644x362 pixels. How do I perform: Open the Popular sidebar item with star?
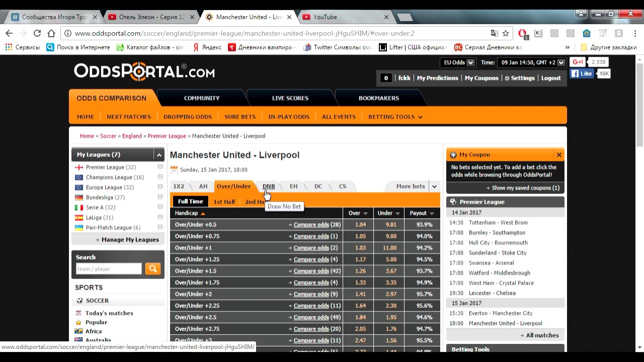(96, 322)
